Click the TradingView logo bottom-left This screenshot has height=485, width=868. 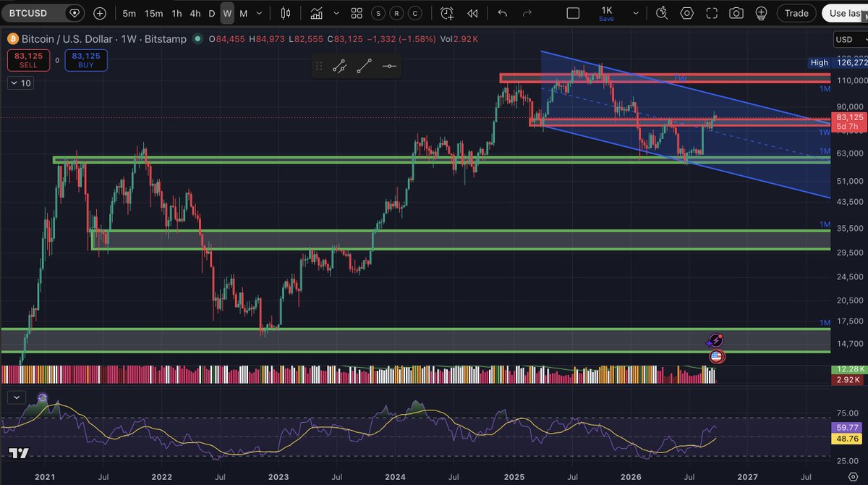pos(20,453)
